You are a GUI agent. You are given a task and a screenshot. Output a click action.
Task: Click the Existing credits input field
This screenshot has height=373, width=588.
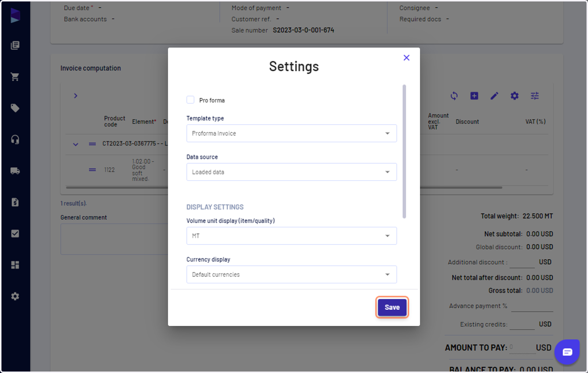(x=522, y=324)
